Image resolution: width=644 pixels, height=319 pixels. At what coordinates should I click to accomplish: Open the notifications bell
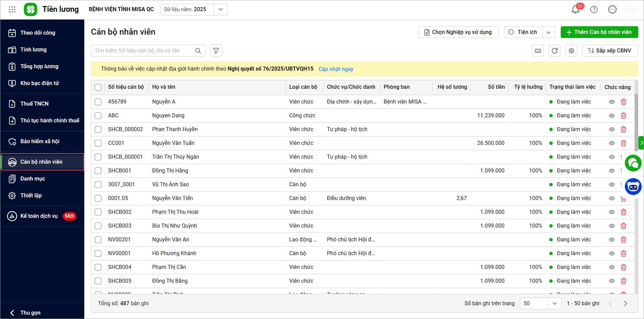(576, 9)
